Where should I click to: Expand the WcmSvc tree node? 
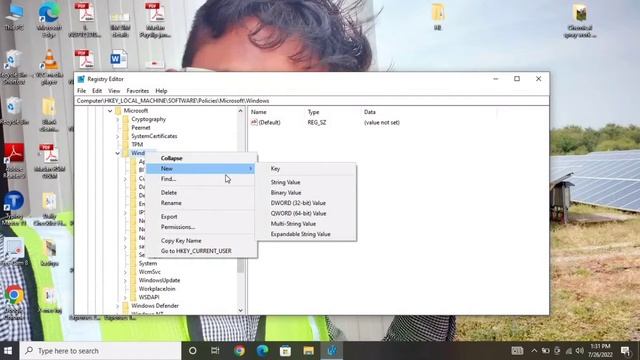(125, 272)
